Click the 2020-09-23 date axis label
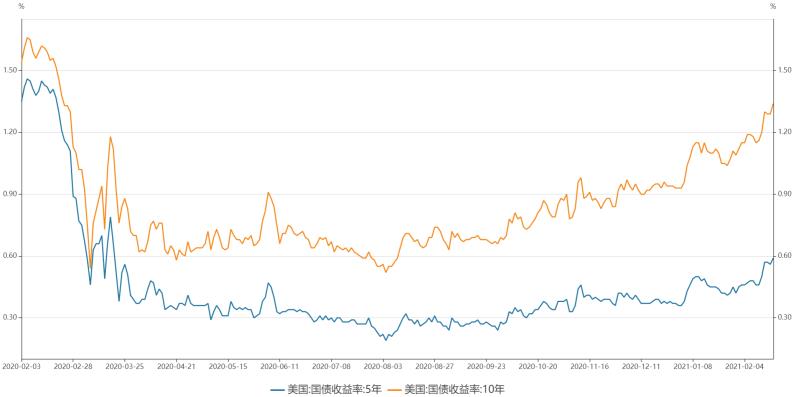Viewport: 796px width, 397px height. coord(486,366)
